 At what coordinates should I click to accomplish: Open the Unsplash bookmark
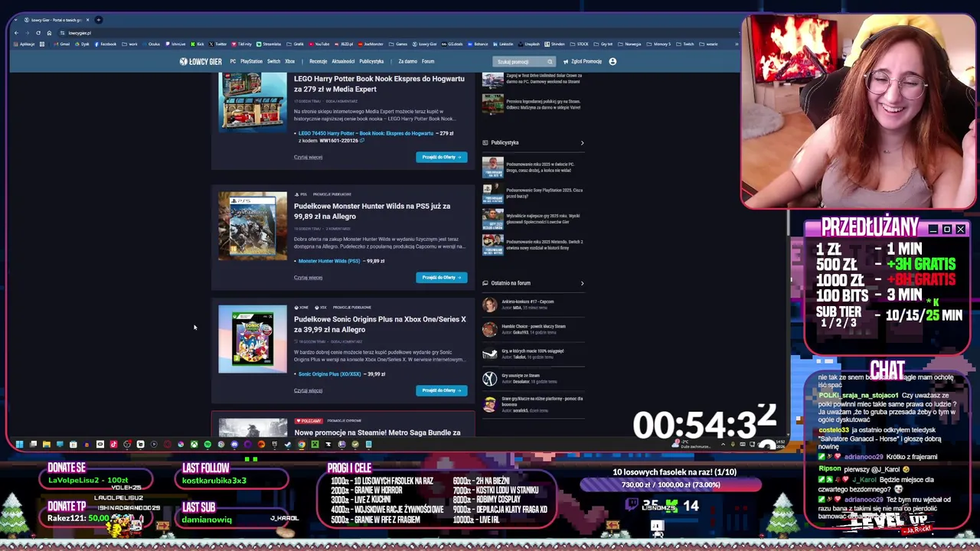point(529,44)
